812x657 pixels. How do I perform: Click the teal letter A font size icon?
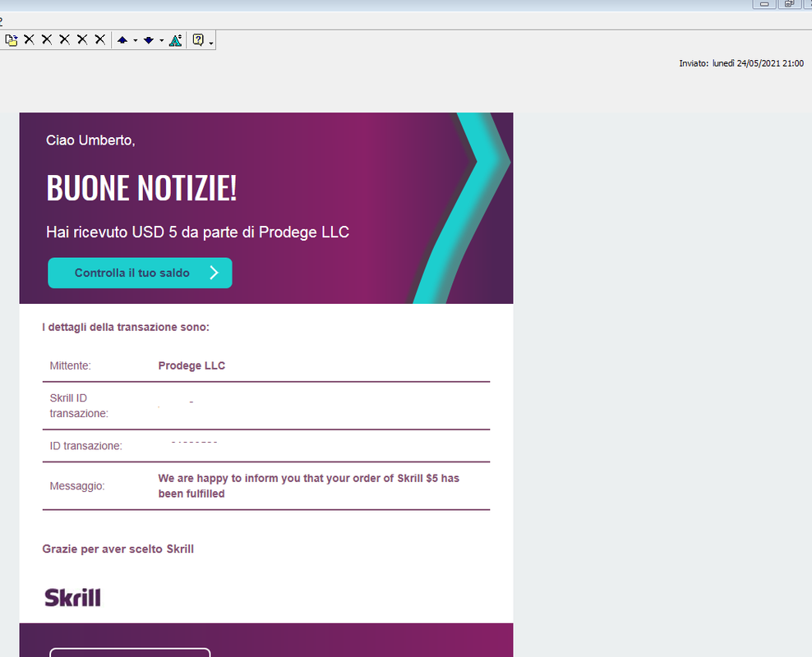(176, 40)
